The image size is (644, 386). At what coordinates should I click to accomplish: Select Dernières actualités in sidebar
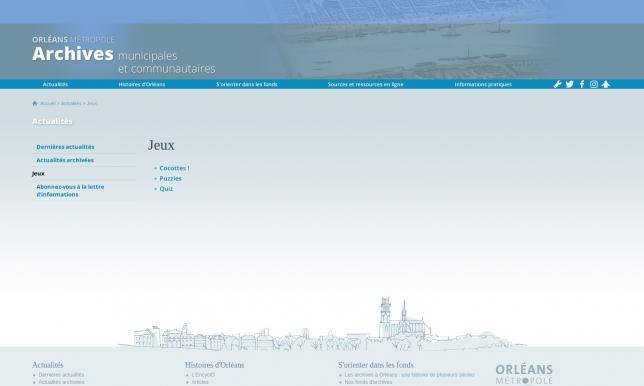click(x=65, y=147)
